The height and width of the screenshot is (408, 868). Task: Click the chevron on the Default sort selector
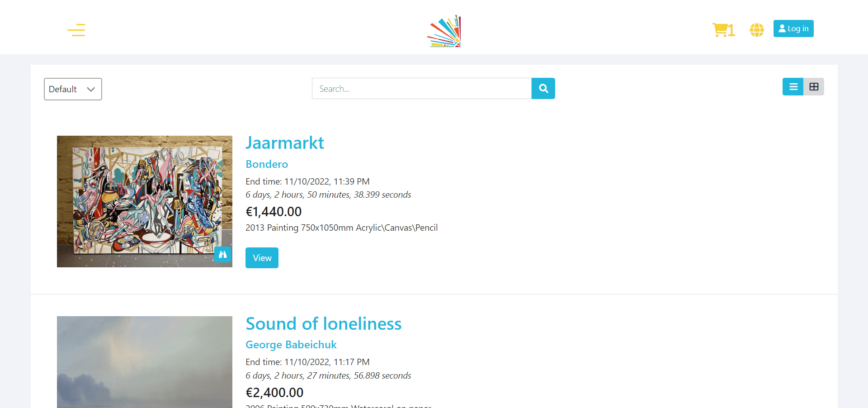91,89
